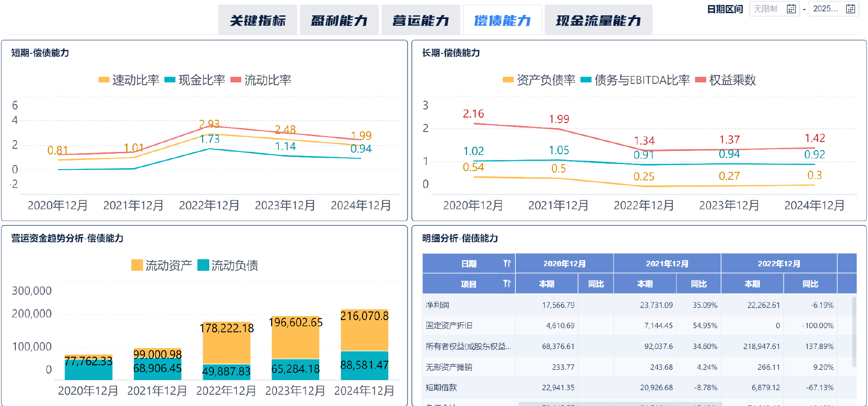Image resolution: width=868 pixels, height=406 pixels.
Task: Click the 196,602.65 bar label for 2023年12月
Action: [x=296, y=322]
